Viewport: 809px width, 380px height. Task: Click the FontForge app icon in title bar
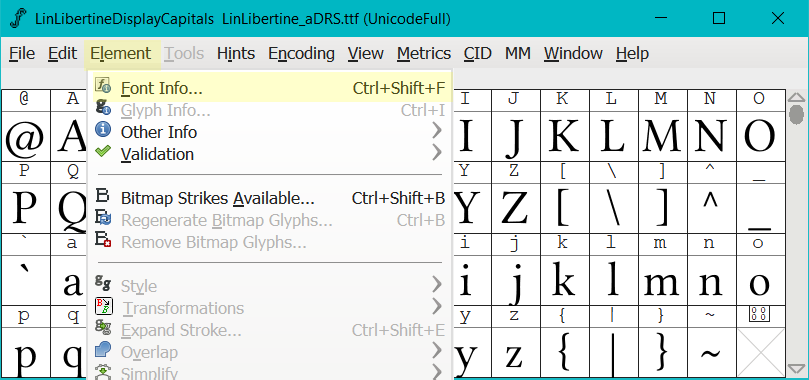(19, 19)
